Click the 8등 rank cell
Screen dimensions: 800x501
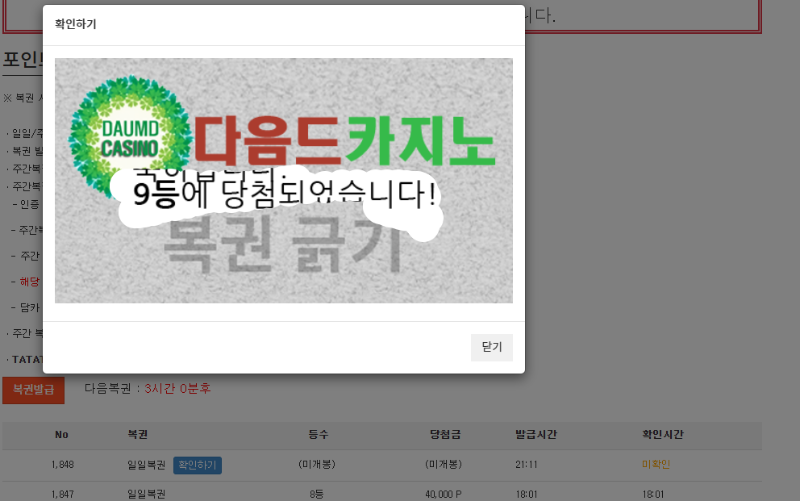[x=316, y=494]
